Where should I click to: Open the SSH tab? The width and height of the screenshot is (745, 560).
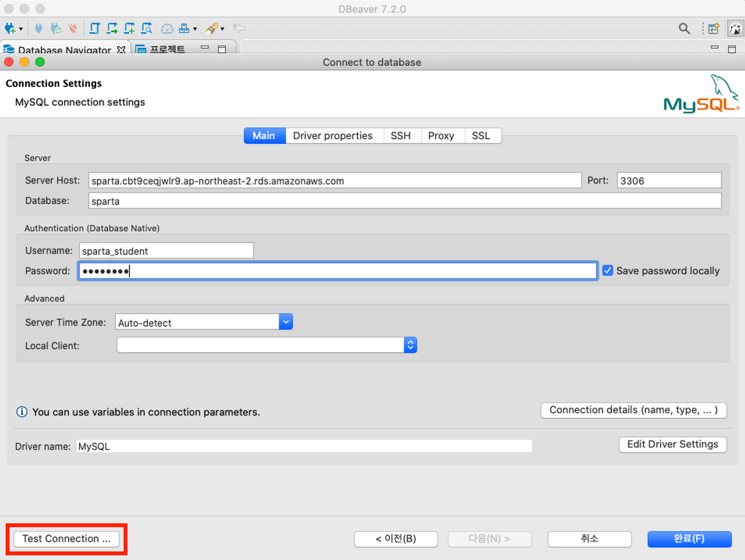401,136
